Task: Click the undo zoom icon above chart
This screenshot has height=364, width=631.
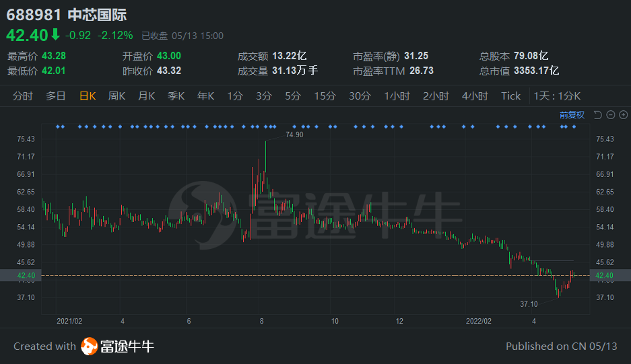Action: click(597, 115)
